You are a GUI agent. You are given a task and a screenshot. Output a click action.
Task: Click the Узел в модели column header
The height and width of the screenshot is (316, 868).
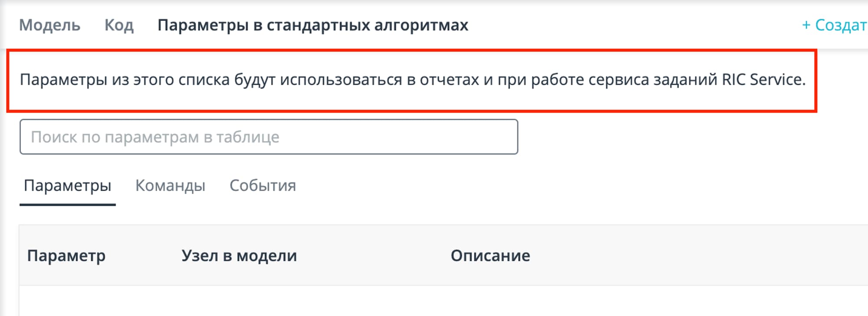pyautogui.click(x=239, y=256)
